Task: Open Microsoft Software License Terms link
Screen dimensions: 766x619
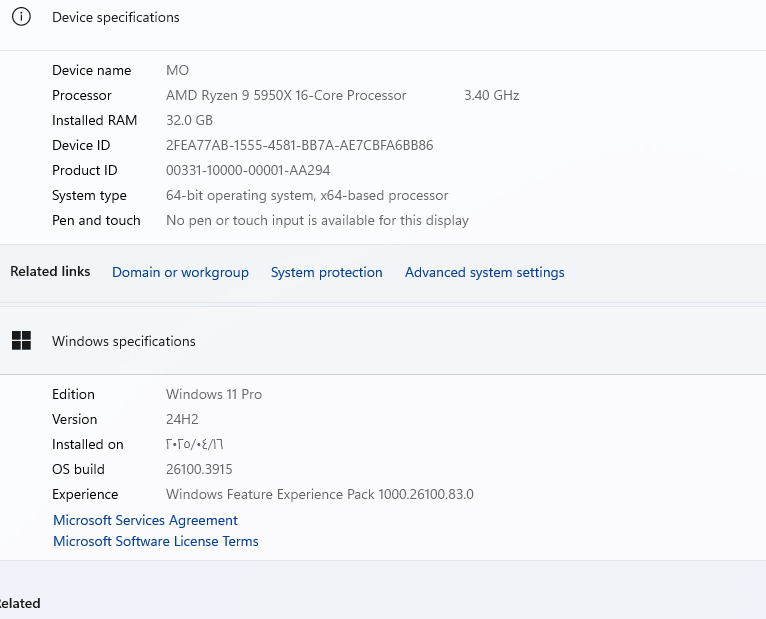Action: (x=155, y=541)
